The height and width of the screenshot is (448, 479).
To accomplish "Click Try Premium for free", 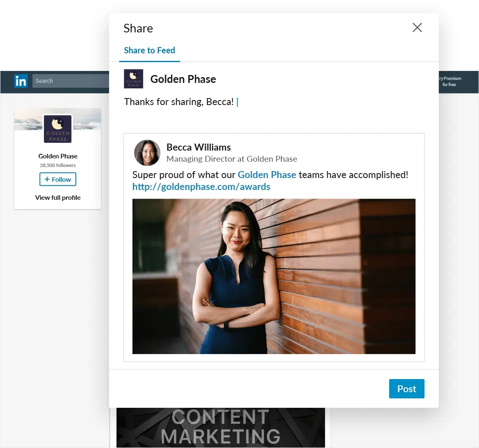I will pos(449,81).
